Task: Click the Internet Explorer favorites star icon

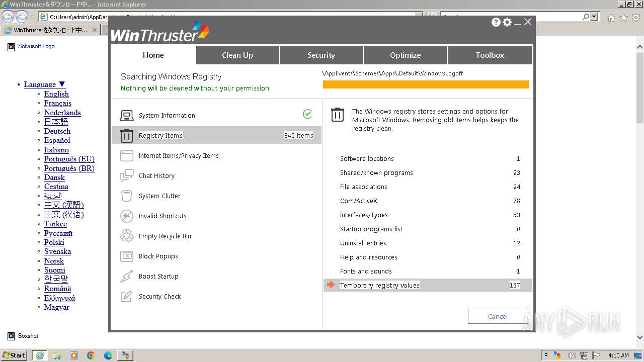Action: tap(623, 18)
